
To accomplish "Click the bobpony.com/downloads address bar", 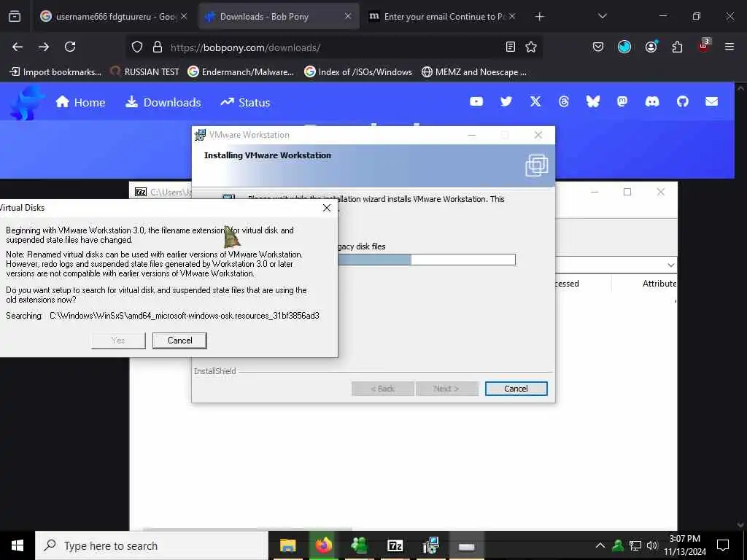I will tap(333, 47).
